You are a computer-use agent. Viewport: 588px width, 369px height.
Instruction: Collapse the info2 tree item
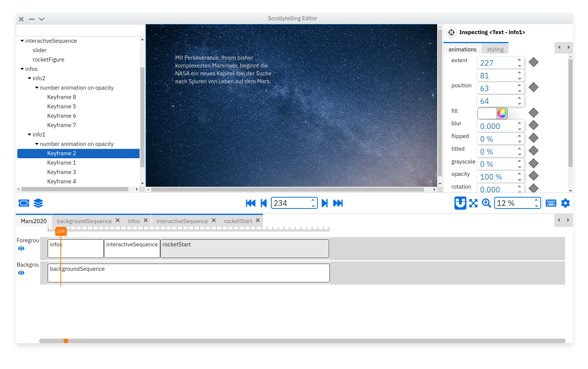point(30,78)
